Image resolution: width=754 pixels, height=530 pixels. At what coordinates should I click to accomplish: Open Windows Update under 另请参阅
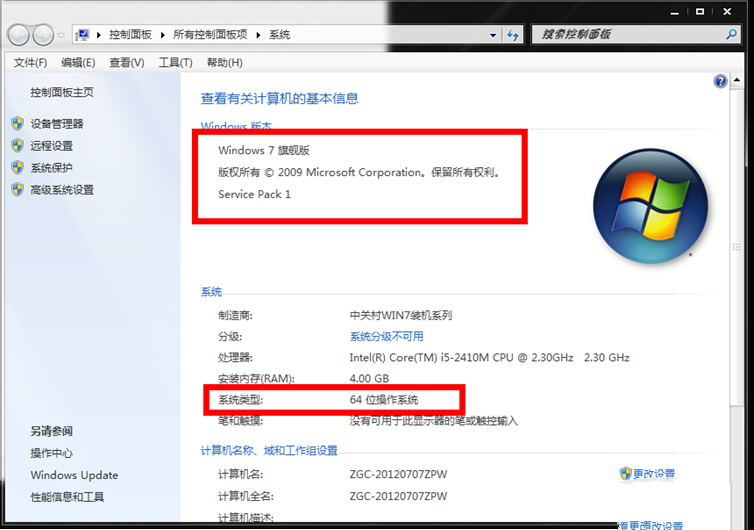click(x=74, y=475)
